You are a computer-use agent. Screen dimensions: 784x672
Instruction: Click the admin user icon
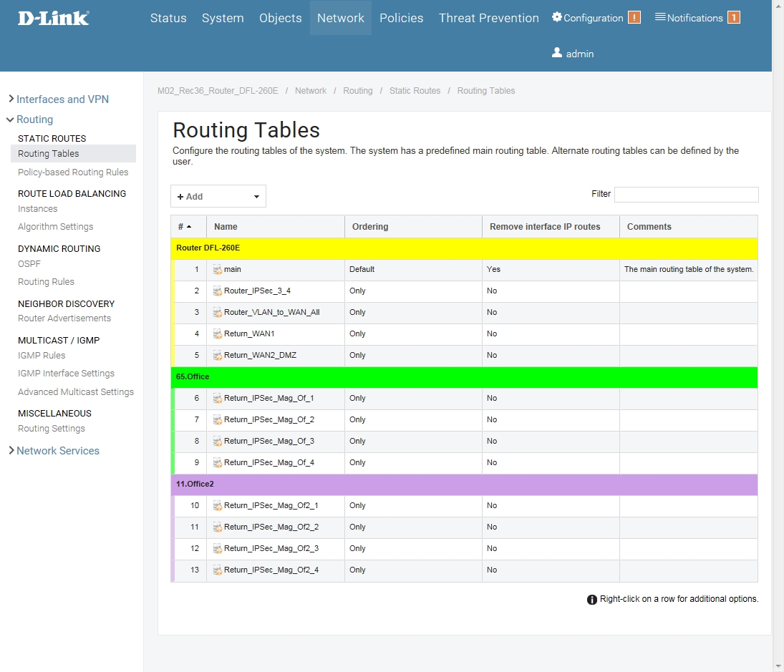(557, 53)
